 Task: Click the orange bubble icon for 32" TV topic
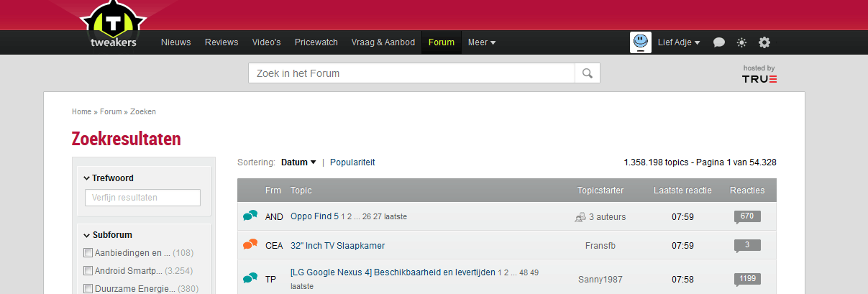250,245
